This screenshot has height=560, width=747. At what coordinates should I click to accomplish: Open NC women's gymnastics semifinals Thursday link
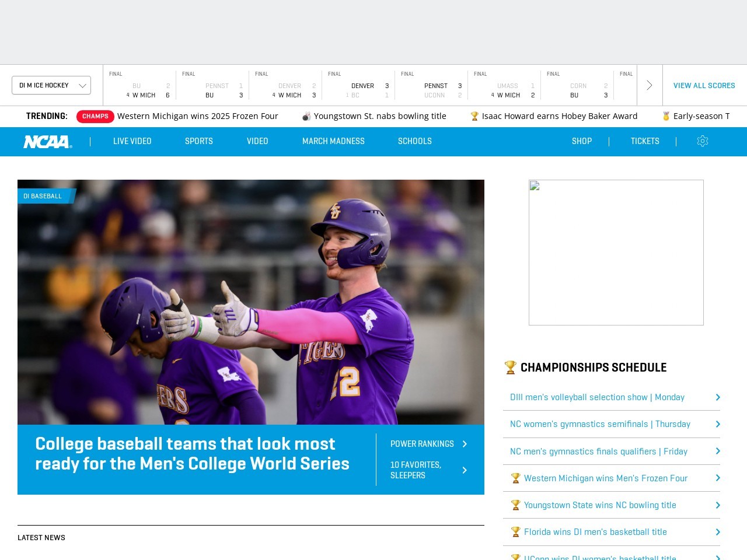tap(600, 424)
